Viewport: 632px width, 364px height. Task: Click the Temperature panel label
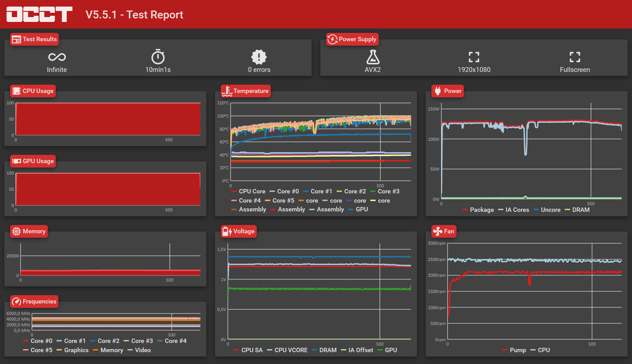pyautogui.click(x=251, y=91)
